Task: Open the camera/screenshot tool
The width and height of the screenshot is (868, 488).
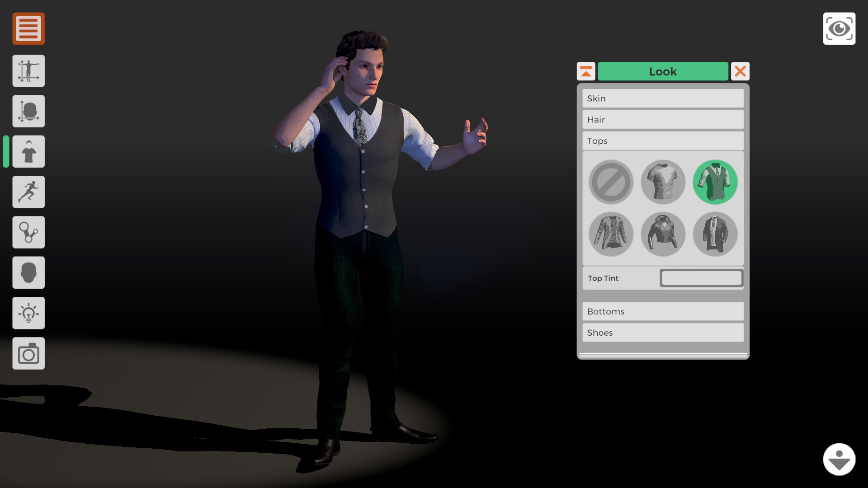Action: (x=28, y=353)
